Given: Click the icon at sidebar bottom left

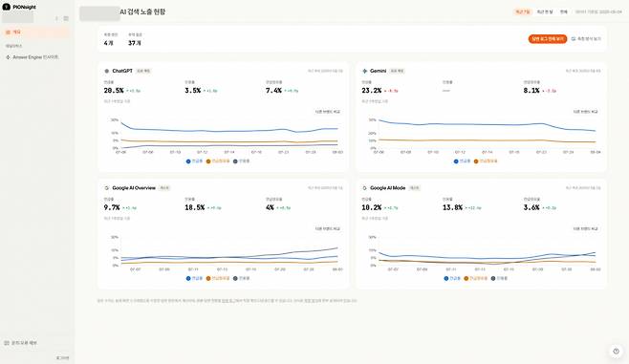Looking at the screenshot, I should tap(7, 343).
